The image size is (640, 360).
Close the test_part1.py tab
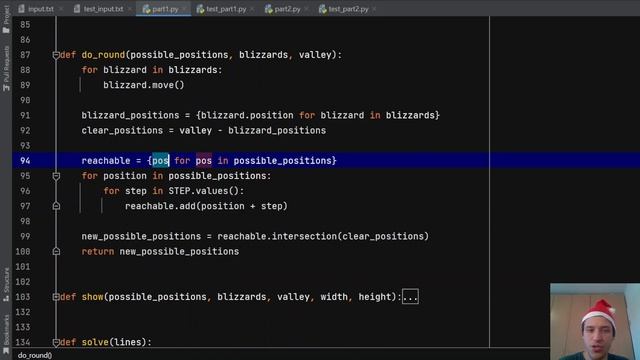pos(252,9)
